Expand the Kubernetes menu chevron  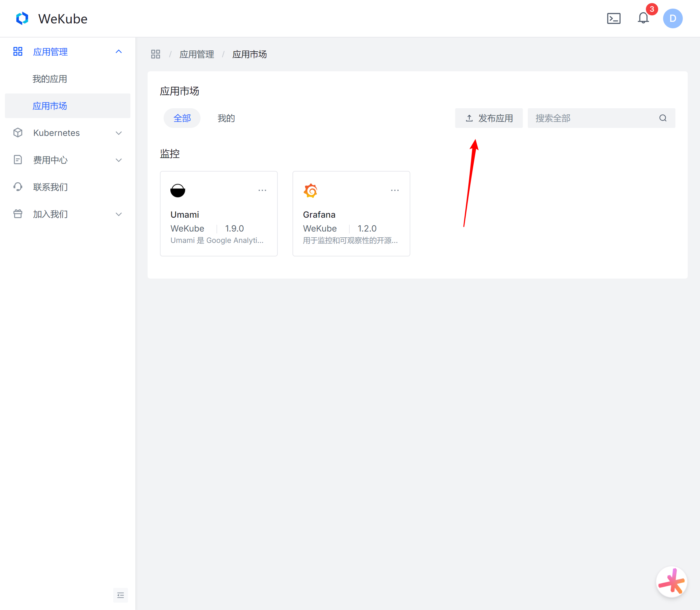point(118,133)
